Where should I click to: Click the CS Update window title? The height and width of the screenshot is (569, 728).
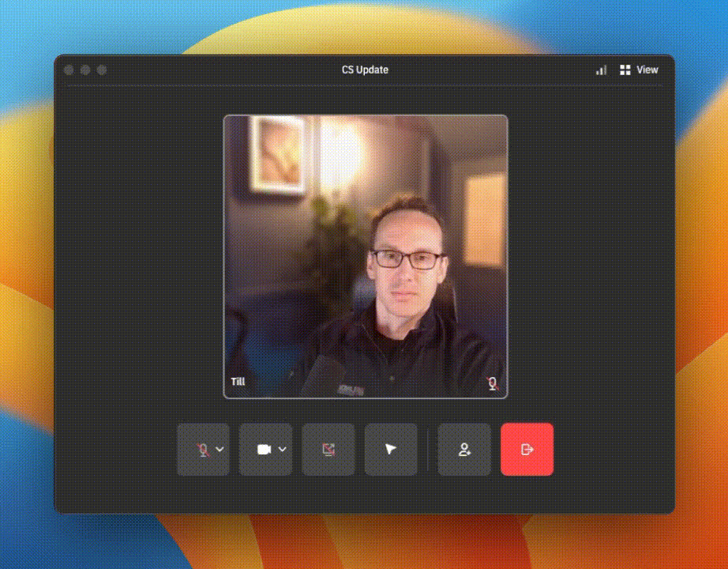365,70
